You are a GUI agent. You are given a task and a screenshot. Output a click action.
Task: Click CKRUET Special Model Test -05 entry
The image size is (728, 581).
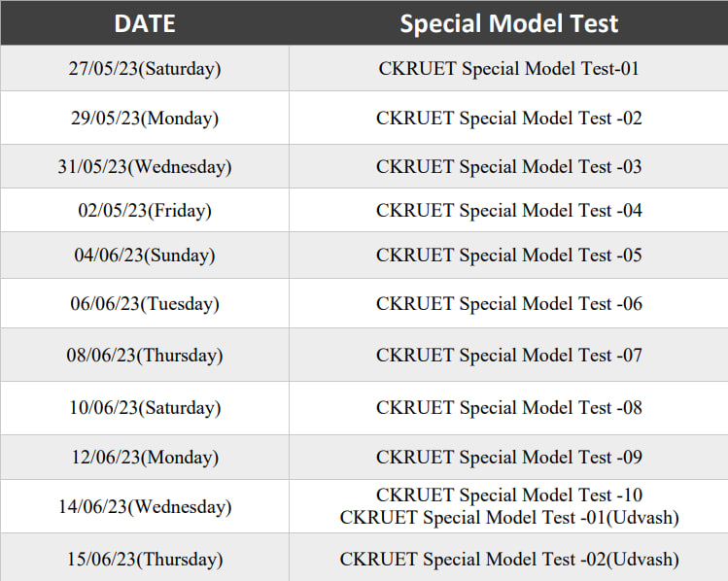tap(508, 256)
